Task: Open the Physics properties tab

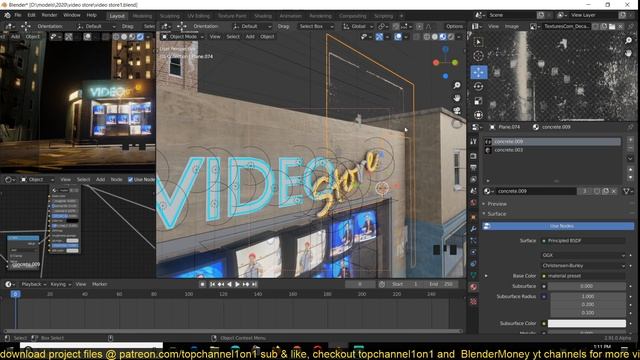Action: coord(473,252)
